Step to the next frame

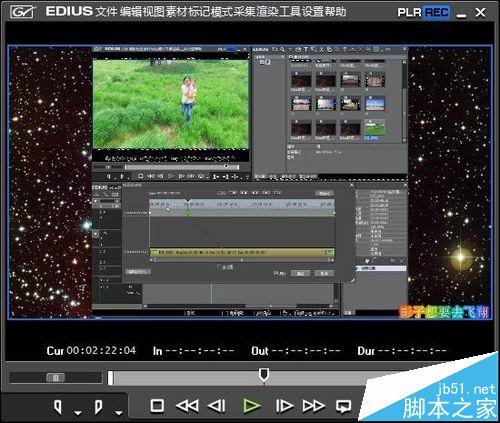pos(284,406)
